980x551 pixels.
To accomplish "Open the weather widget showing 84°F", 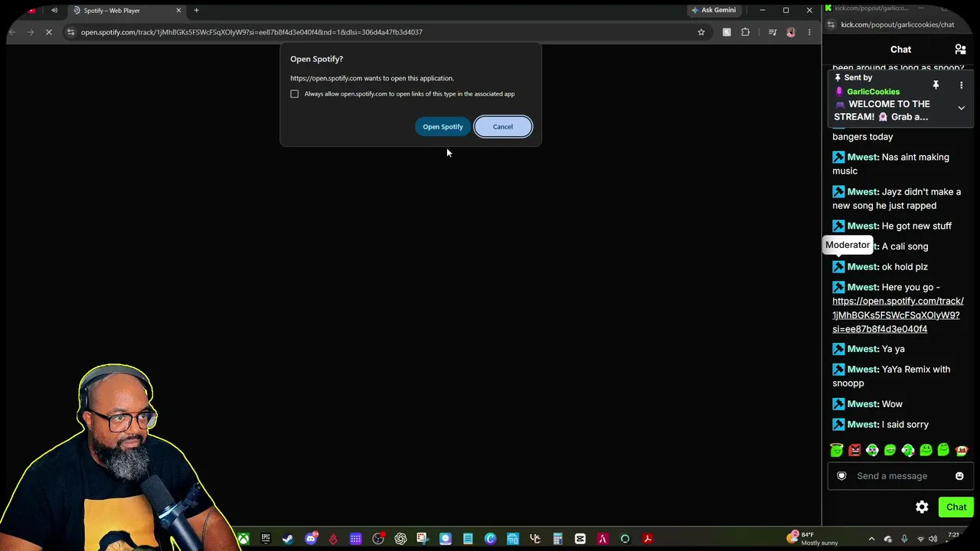I will point(813,539).
